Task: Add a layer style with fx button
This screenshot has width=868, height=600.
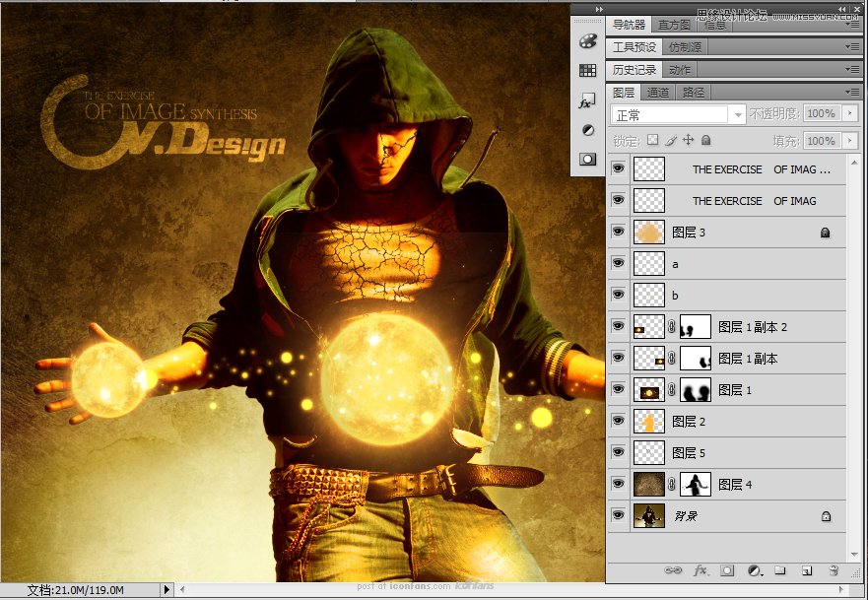Action: tap(701, 570)
